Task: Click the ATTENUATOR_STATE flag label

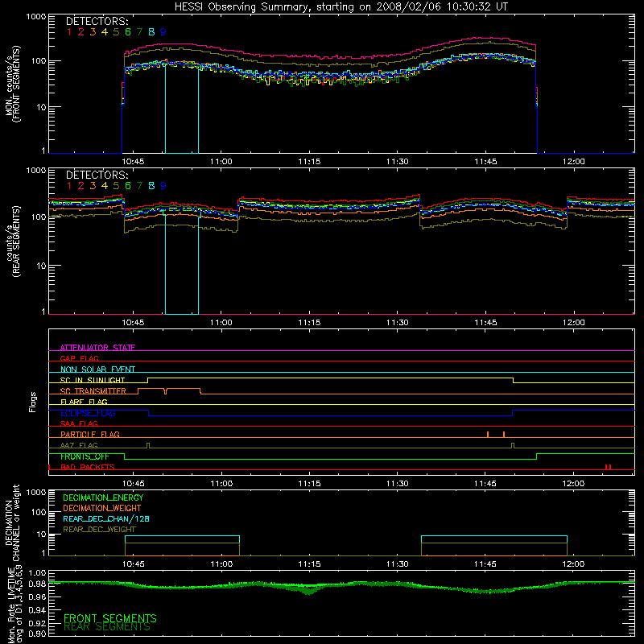Action: click(97, 348)
